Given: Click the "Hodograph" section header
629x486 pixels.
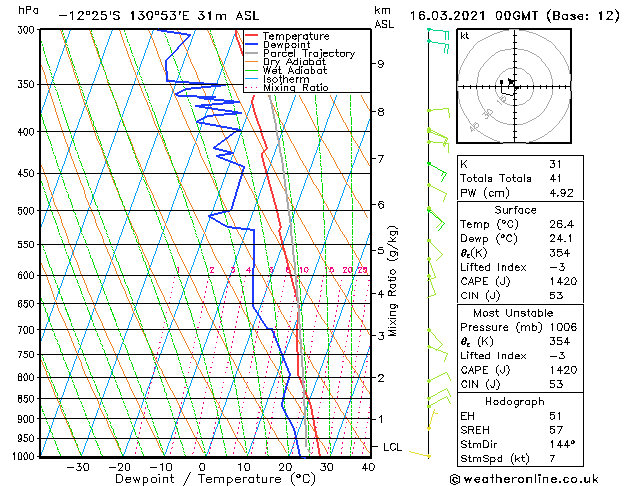Looking at the screenshot, I should (x=515, y=402).
